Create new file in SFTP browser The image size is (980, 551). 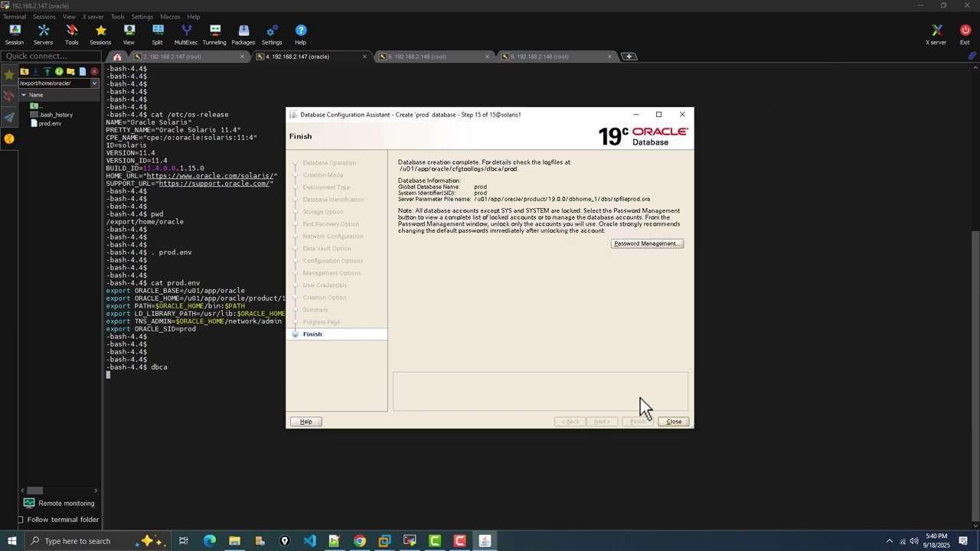click(83, 71)
